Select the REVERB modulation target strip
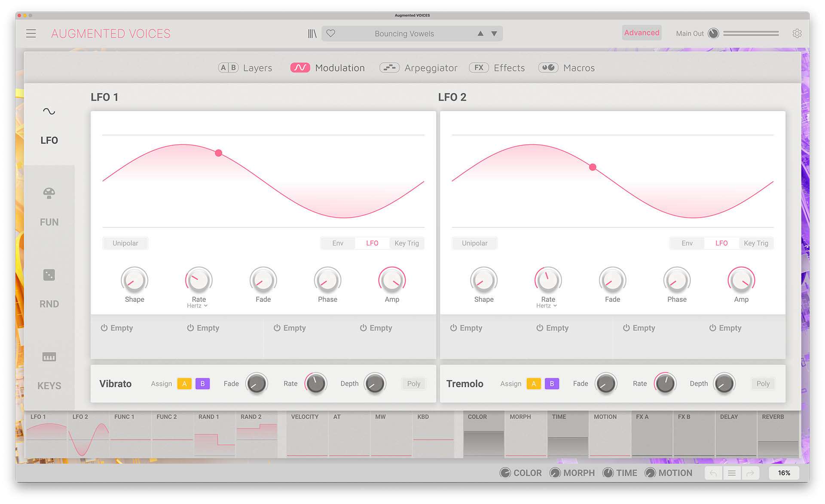This screenshot has width=825, height=504. tap(778, 434)
